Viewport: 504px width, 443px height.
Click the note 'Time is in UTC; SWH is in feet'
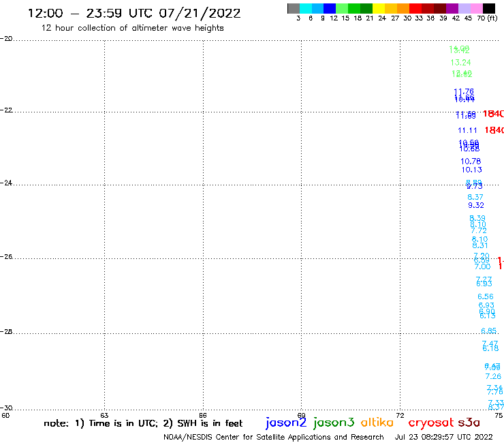[x=143, y=423]
